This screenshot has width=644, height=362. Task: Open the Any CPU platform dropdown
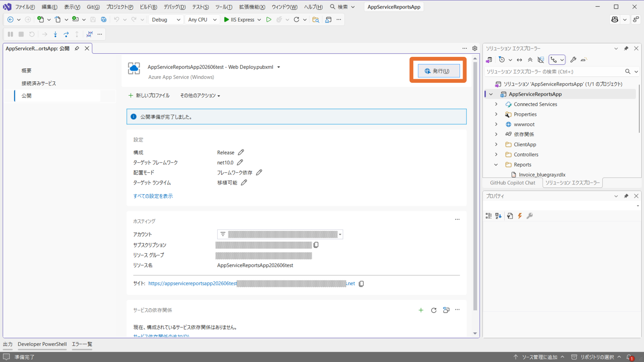(202, 20)
